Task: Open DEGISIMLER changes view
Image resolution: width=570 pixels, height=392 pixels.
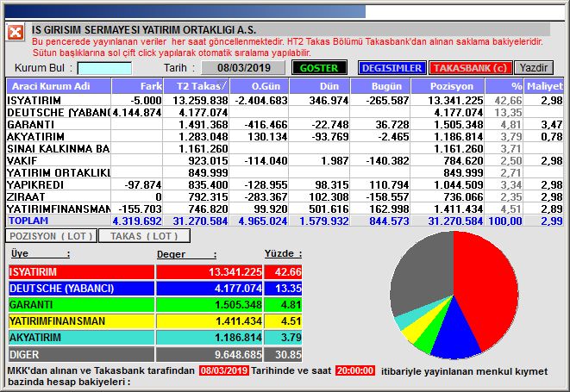Action: click(391, 67)
